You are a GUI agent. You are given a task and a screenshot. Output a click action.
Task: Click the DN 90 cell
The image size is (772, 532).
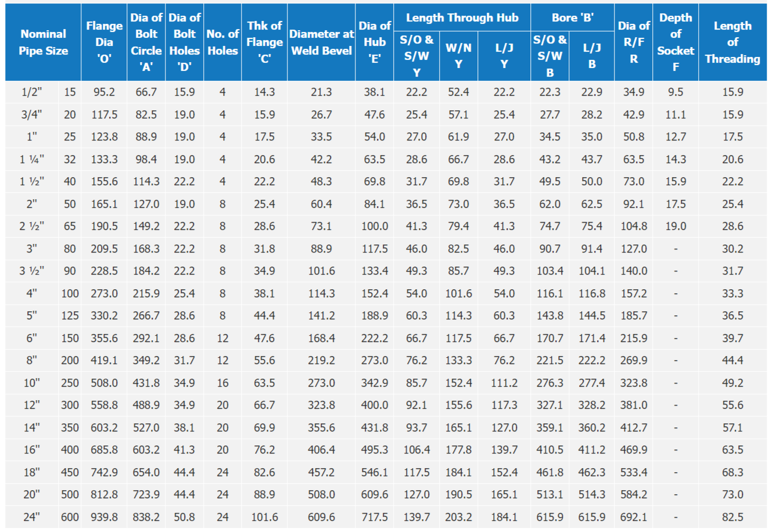(x=70, y=271)
